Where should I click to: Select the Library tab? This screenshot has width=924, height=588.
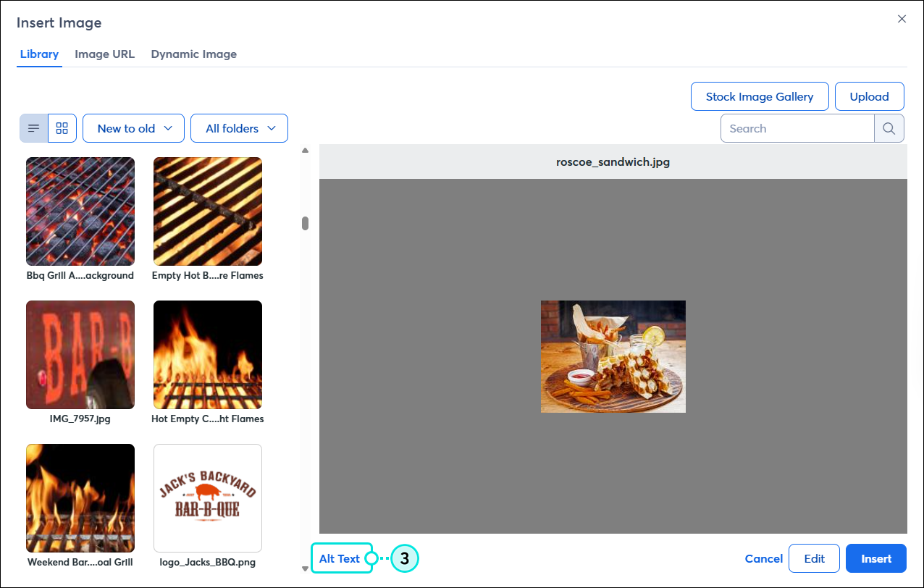click(x=39, y=54)
